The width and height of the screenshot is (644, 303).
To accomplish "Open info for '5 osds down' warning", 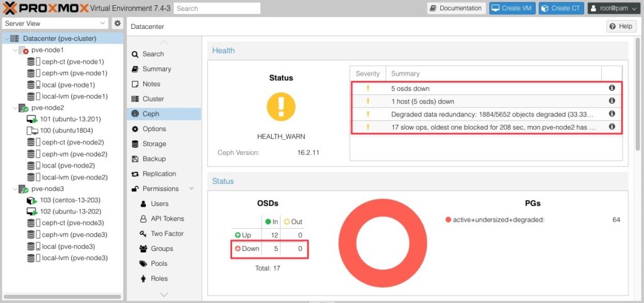I will pyautogui.click(x=611, y=88).
